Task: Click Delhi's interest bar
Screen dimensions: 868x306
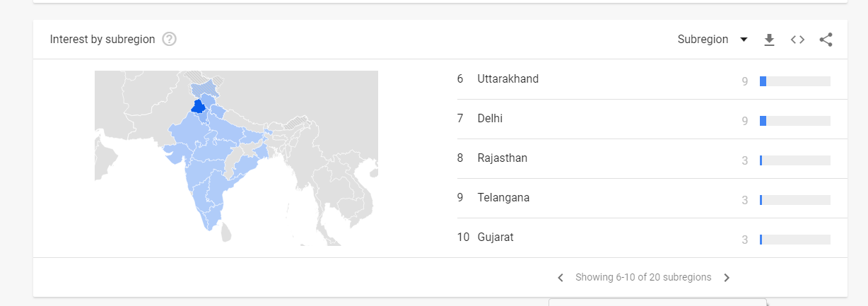Action: tap(794, 121)
